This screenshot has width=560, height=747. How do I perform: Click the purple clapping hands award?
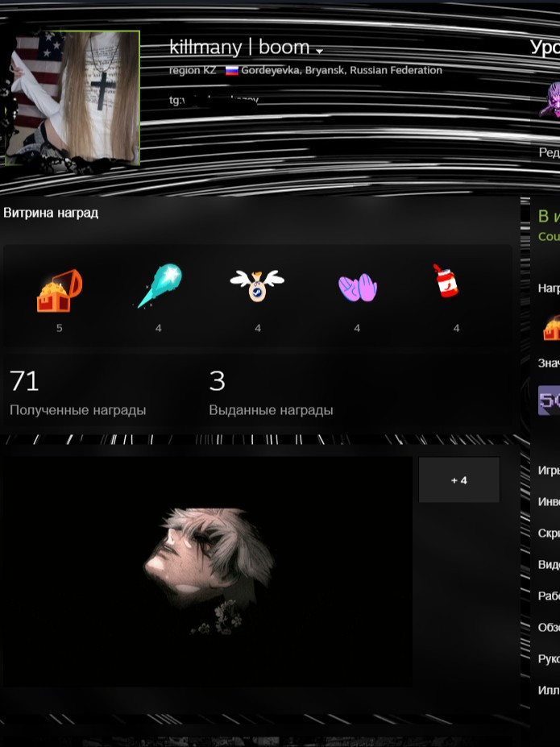pyautogui.click(x=357, y=287)
